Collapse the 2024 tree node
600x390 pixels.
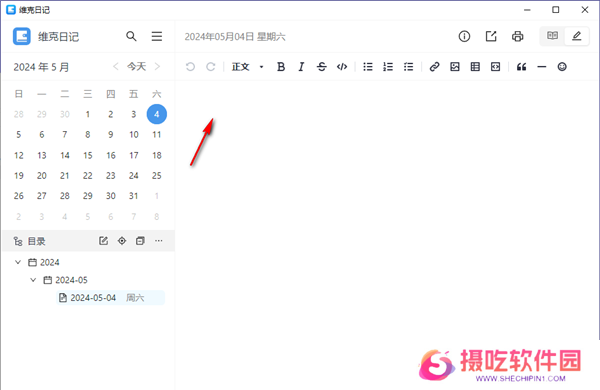point(18,262)
